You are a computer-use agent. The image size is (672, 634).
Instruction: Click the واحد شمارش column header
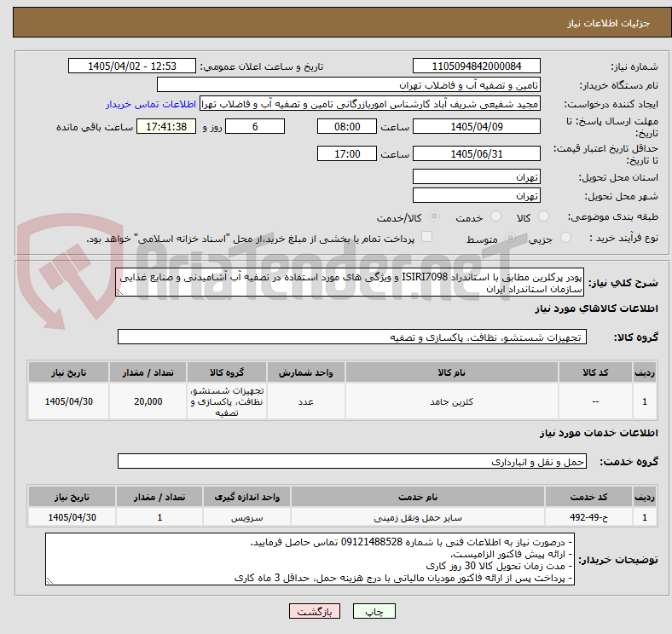[x=306, y=372]
